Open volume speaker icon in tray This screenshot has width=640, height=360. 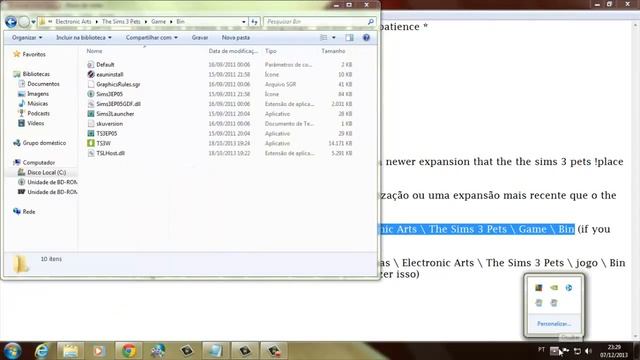(x=588, y=351)
